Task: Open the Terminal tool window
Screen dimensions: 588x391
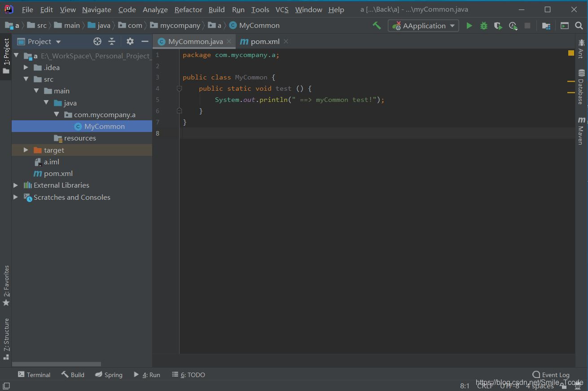Action: coord(34,374)
